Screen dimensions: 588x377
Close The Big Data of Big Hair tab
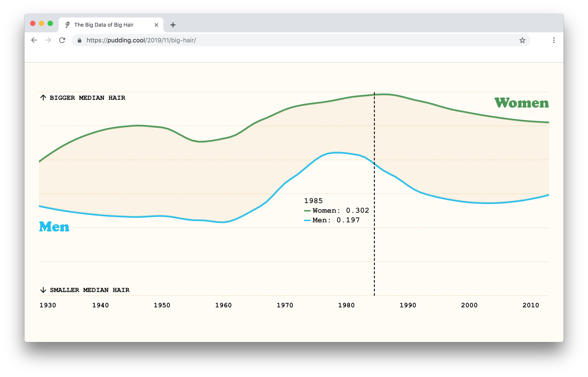[x=156, y=25]
